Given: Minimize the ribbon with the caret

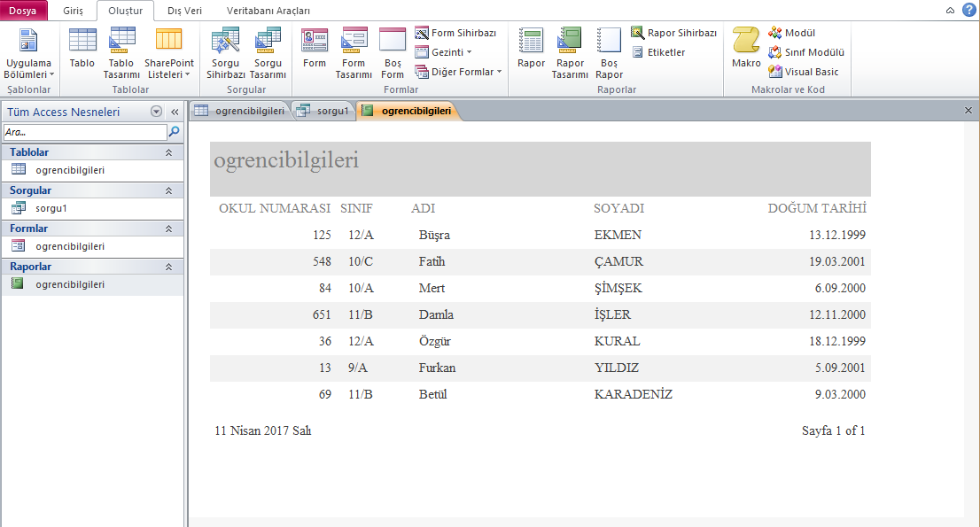Looking at the screenshot, I should (950, 10).
